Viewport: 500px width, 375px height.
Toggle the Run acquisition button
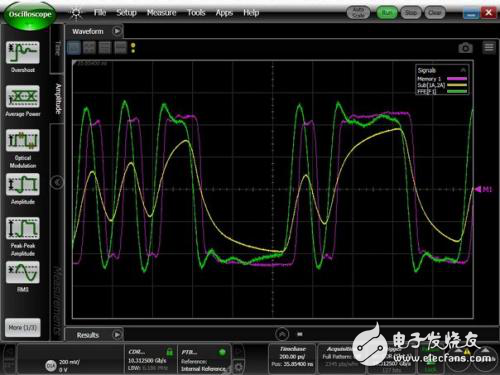pos(387,13)
